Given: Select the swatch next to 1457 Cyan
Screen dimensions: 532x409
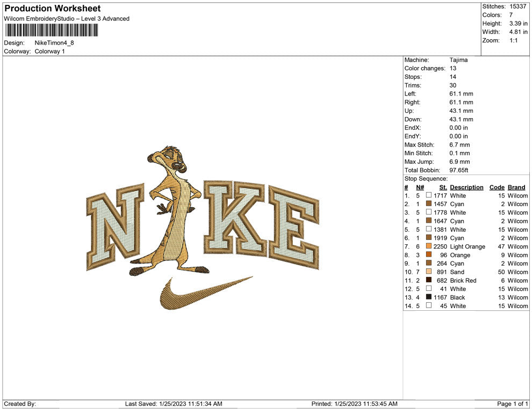Looking at the screenshot, I should (x=429, y=203).
